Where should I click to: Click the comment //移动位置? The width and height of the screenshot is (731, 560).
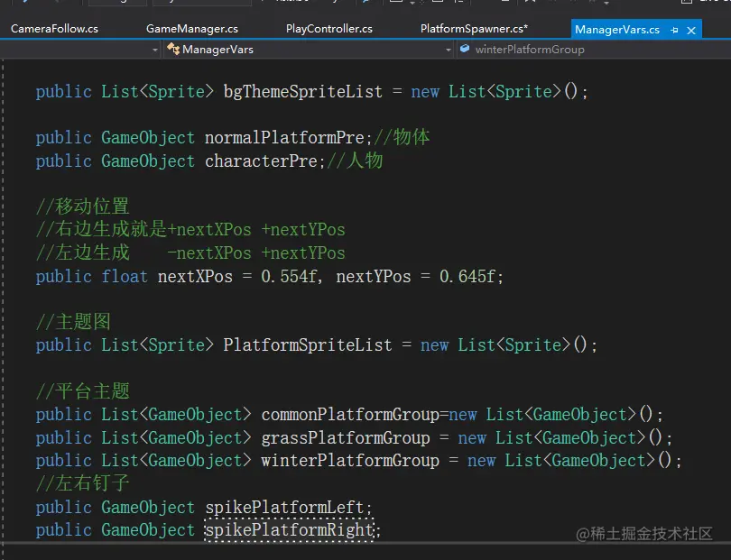[x=83, y=207]
